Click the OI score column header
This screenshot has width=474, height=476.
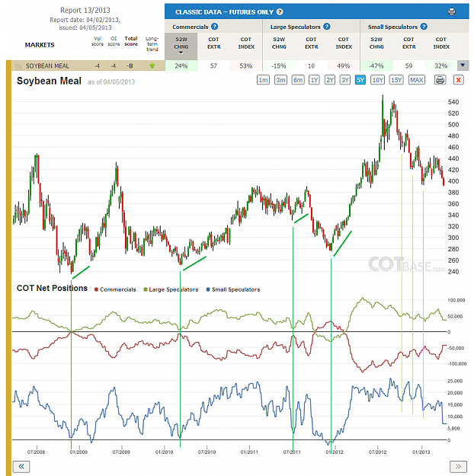tap(114, 41)
